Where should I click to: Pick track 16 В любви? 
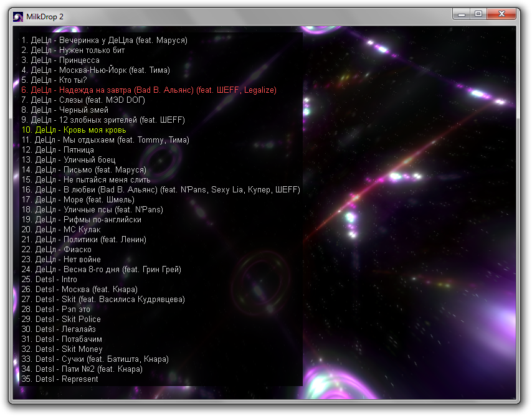point(161,190)
